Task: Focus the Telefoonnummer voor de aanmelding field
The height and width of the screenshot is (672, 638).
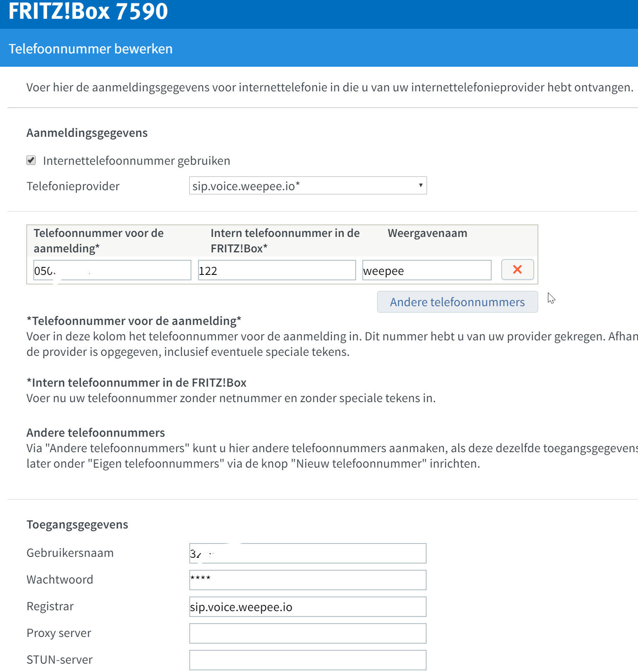Action: [x=112, y=271]
